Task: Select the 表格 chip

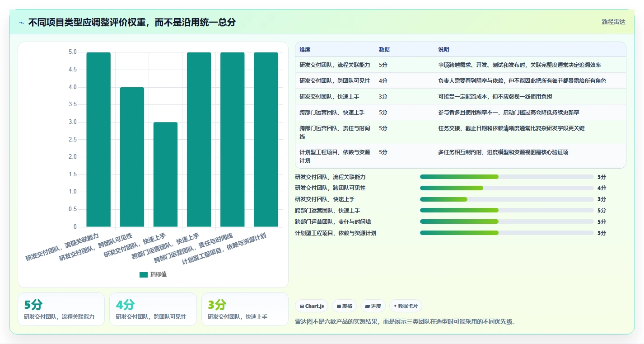Action: [344, 306]
